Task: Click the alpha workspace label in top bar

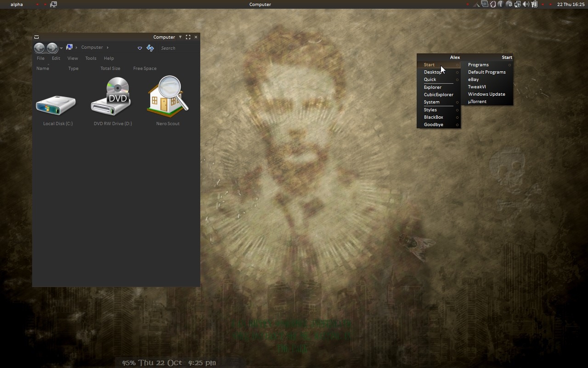Action: tap(17, 4)
